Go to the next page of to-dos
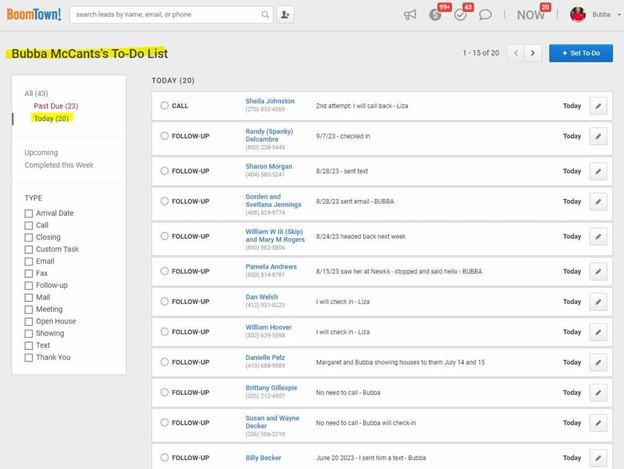Screen dimensions: 624x469 [x=533, y=53]
